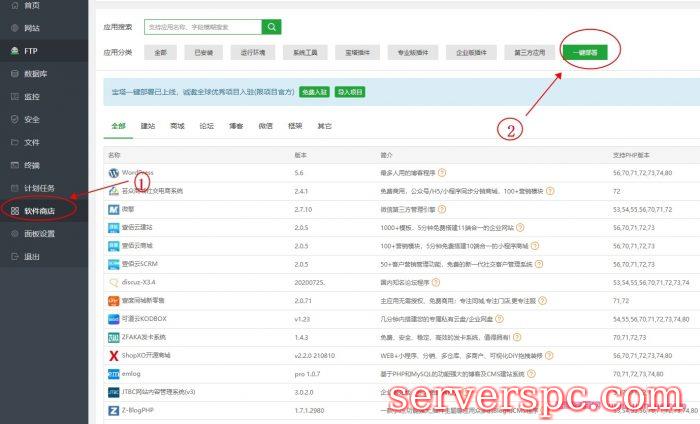Click the 终端 terminal icon in sidebar

click(x=13, y=165)
